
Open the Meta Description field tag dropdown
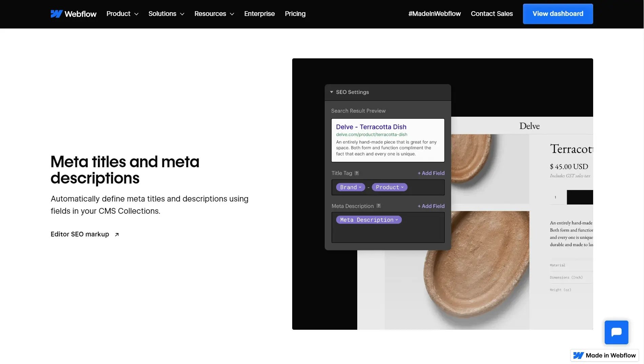click(x=369, y=220)
